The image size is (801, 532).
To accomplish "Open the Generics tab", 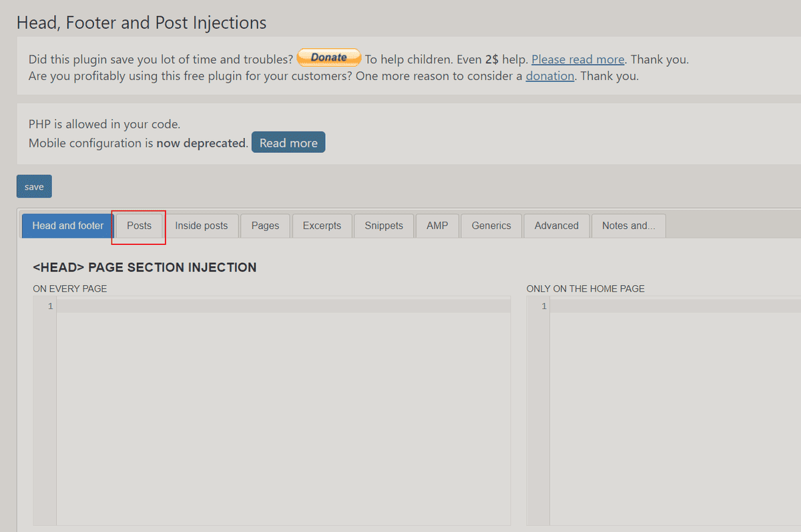I will click(x=491, y=226).
